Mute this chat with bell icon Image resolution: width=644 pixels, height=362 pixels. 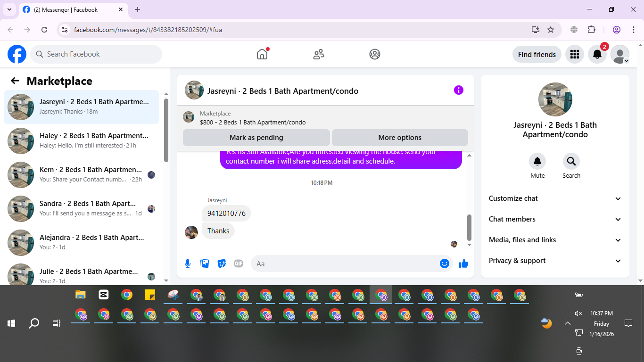click(537, 161)
